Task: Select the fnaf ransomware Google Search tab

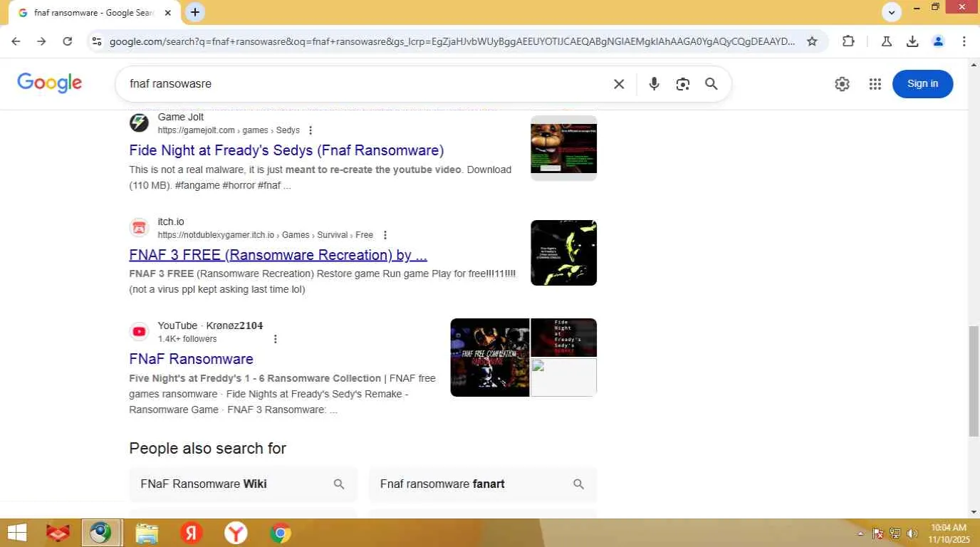Action: [94, 13]
